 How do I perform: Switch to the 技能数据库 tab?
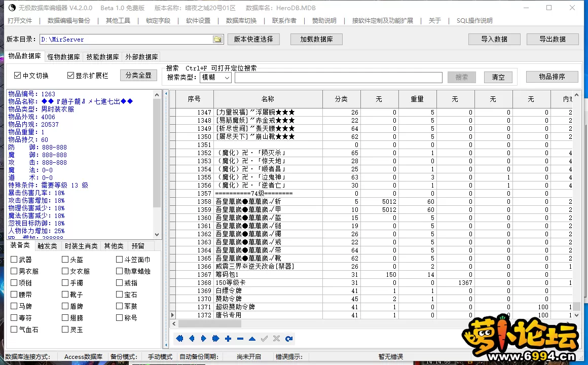pos(102,57)
